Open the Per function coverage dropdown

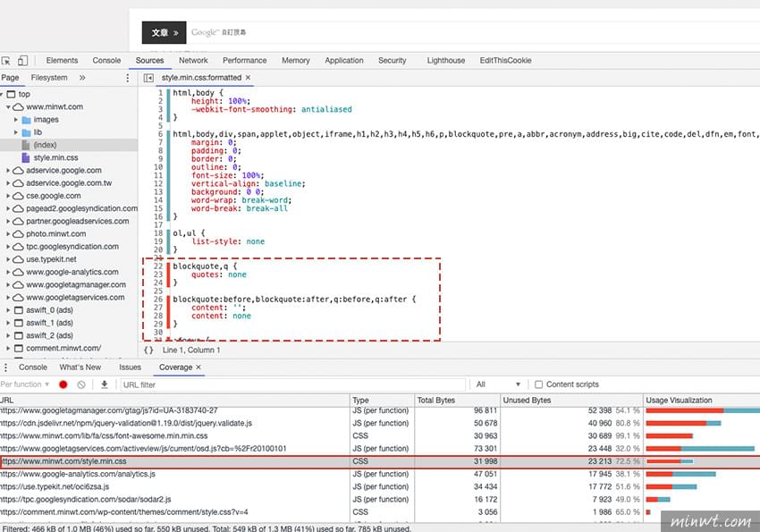coord(25,384)
